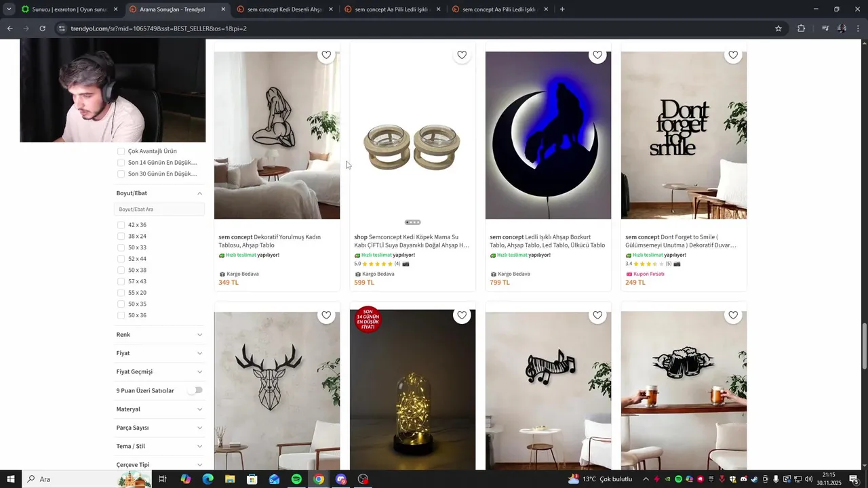Viewport: 868px width, 488px height.
Task: Reload the Trendyol page
Action: (x=42, y=28)
